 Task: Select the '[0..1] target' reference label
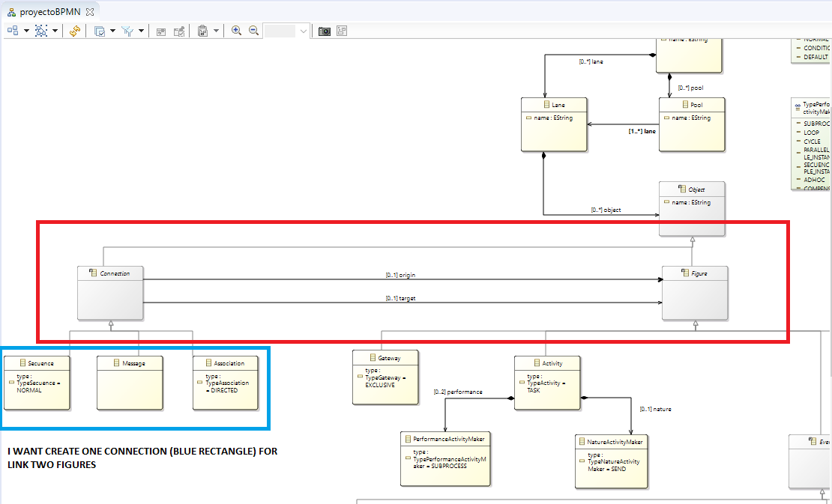click(400, 298)
